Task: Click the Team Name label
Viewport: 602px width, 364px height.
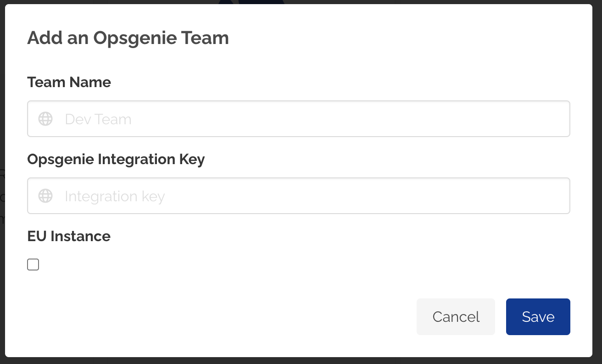Action: pyautogui.click(x=69, y=82)
